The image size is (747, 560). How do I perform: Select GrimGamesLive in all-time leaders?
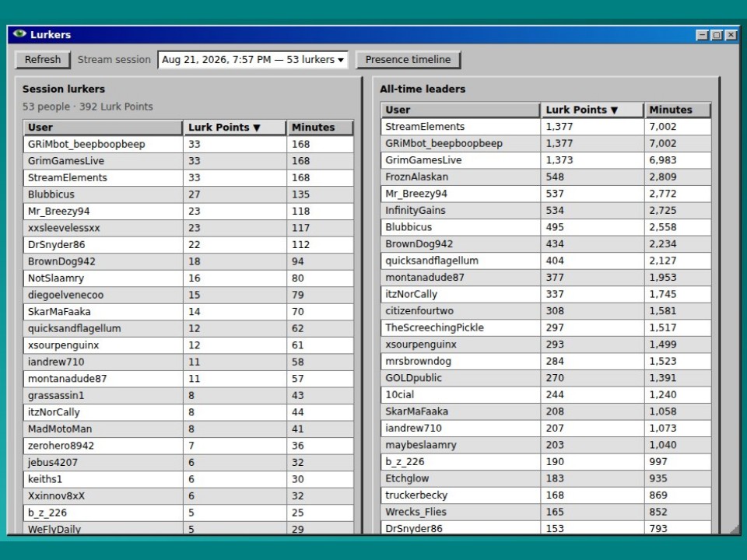tap(546, 160)
